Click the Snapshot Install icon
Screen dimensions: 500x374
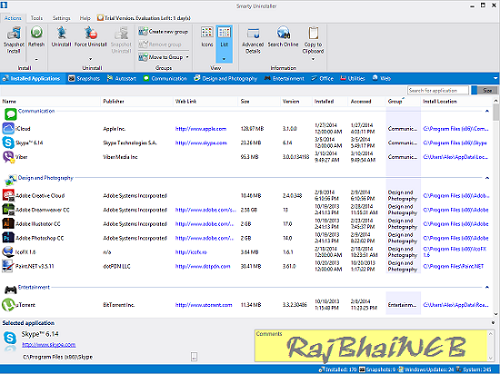(14, 33)
